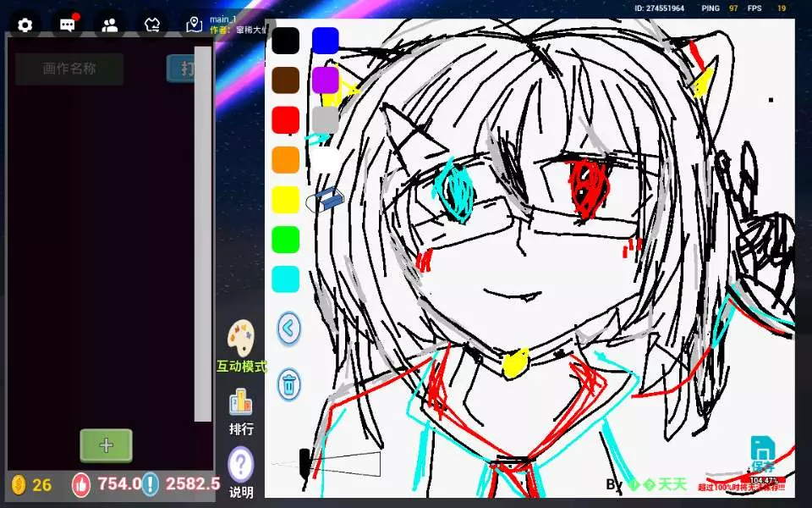Click the gold coin icon
812x508 pixels.
click(x=19, y=484)
